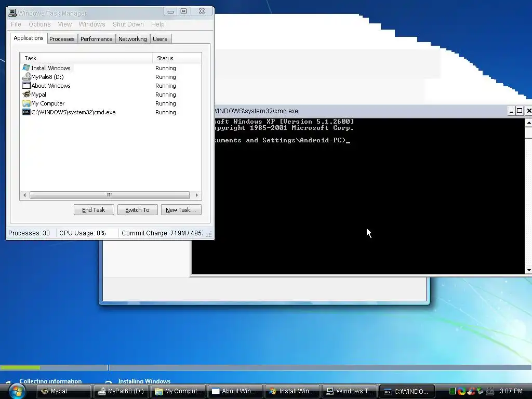Open the Shut Down menu

click(x=128, y=24)
